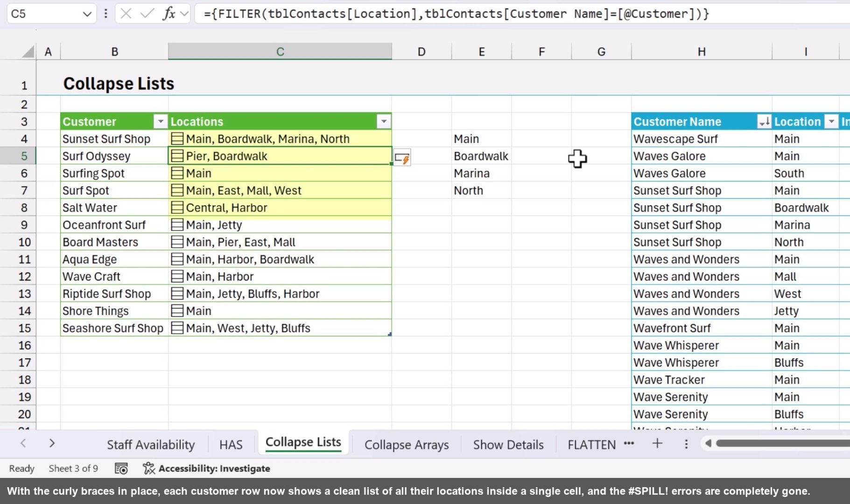Screen dimensions: 850x504
Task: Click the macro recording status bar icon
Action: click(x=121, y=469)
